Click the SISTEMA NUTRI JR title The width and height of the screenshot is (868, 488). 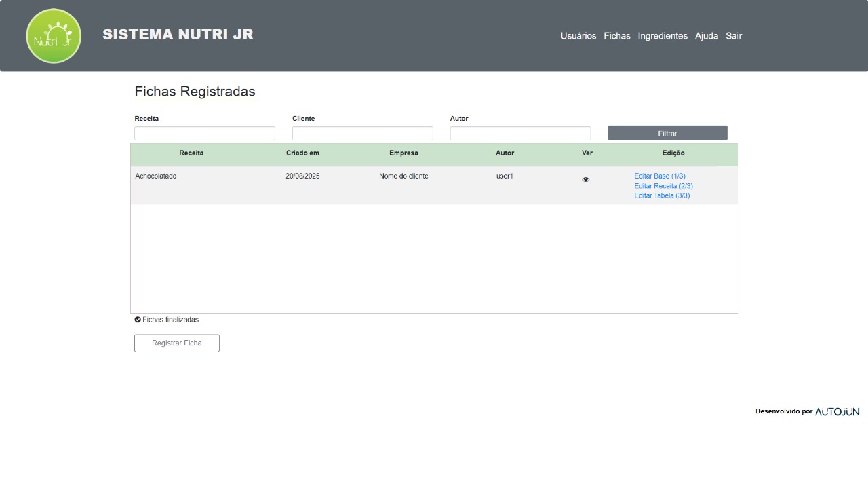coord(178,35)
